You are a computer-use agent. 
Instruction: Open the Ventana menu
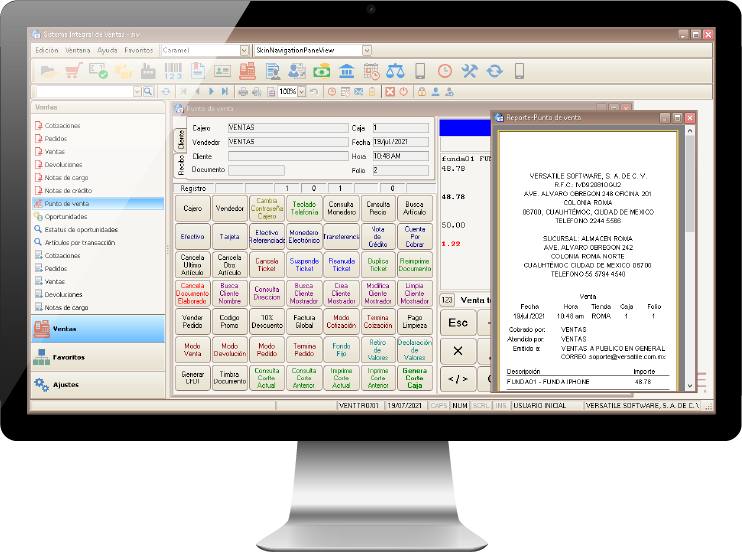pos(78,50)
